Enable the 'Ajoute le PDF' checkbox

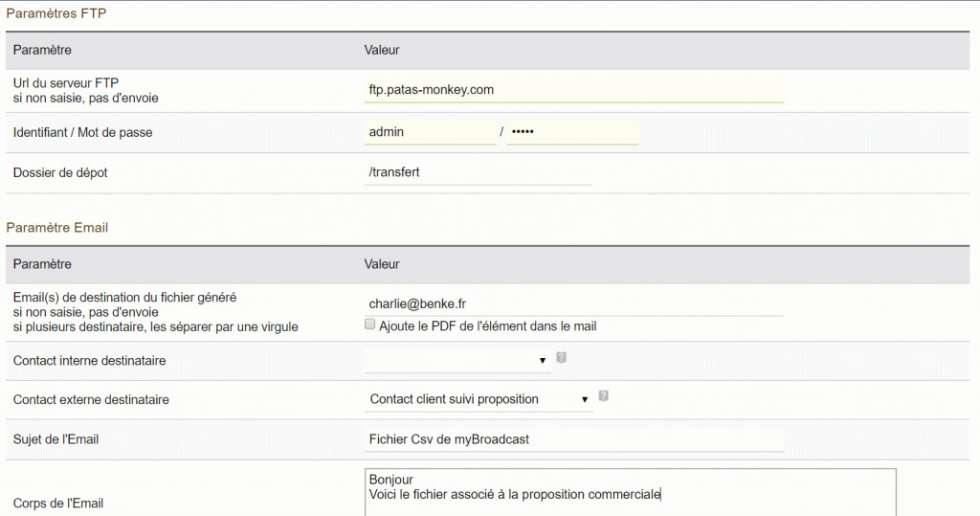tap(370, 325)
